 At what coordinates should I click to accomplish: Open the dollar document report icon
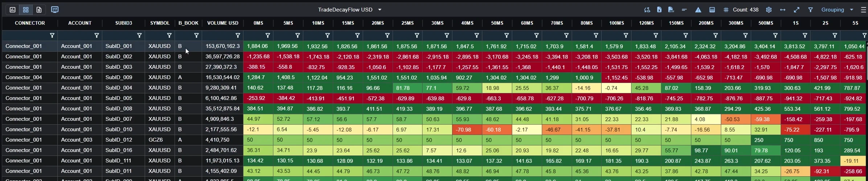click(x=39, y=10)
